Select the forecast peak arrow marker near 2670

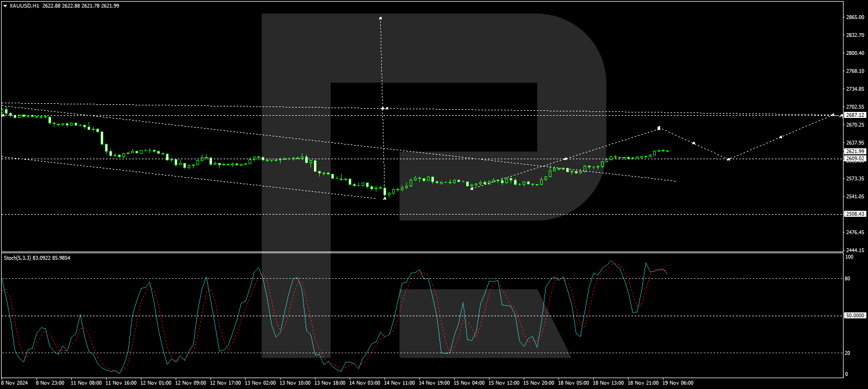click(x=659, y=128)
